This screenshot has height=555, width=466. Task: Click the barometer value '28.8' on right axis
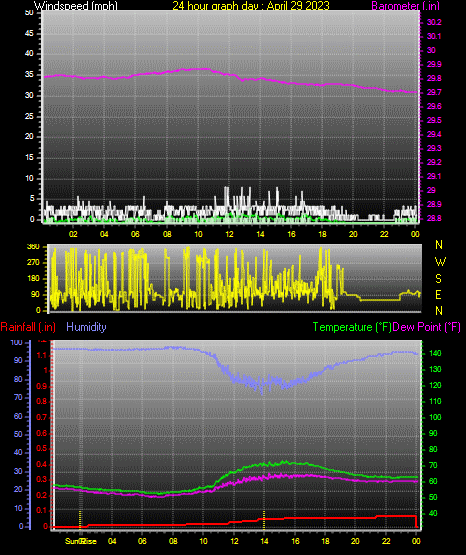point(434,218)
